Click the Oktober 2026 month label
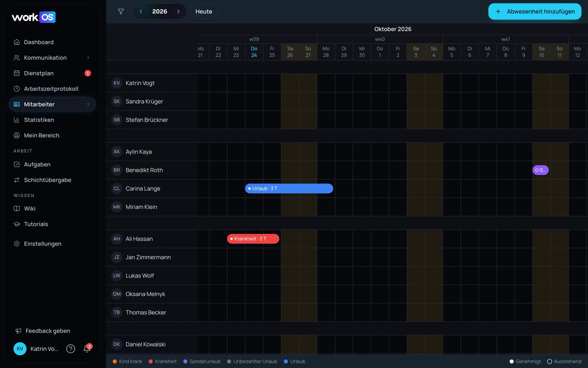The image size is (588, 368). pyautogui.click(x=393, y=29)
